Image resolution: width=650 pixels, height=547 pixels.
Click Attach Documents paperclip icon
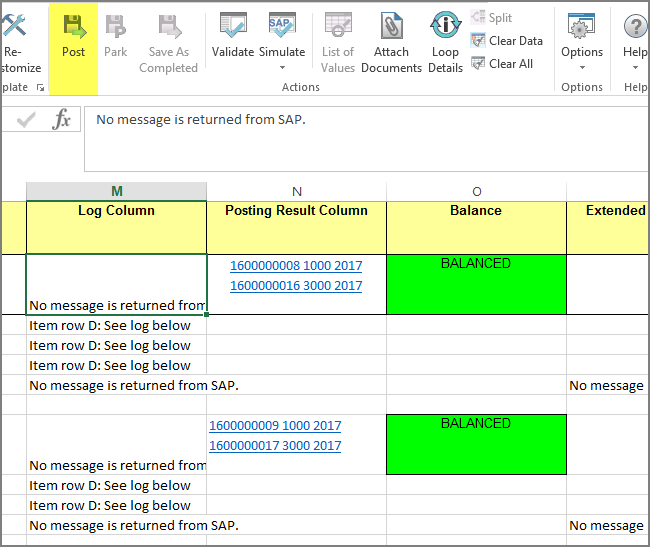pyautogui.click(x=391, y=26)
